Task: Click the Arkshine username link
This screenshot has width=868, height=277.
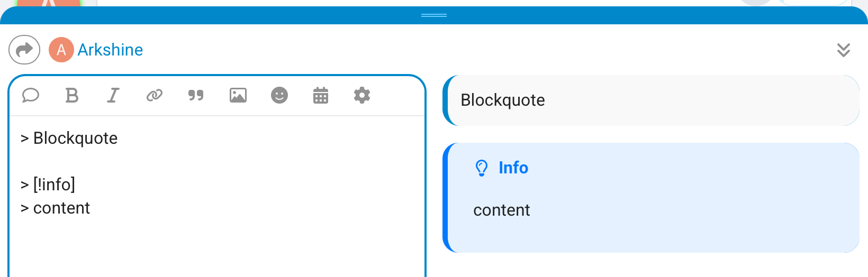Action: 110,50
